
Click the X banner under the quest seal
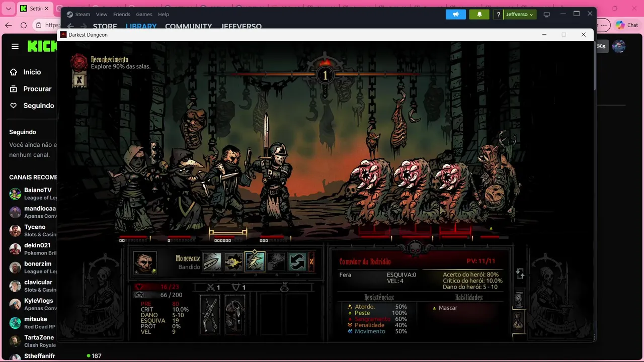(x=79, y=79)
